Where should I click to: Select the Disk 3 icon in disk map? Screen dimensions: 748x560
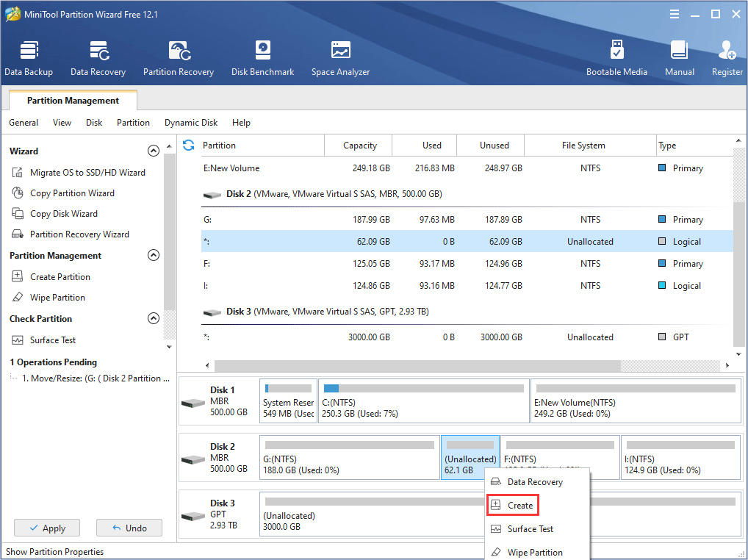[193, 516]
